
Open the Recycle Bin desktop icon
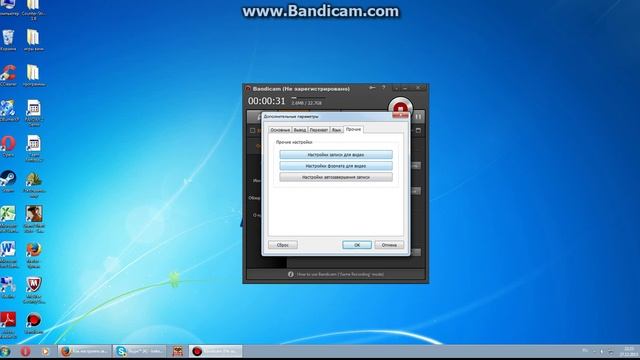tap(8, 40)
